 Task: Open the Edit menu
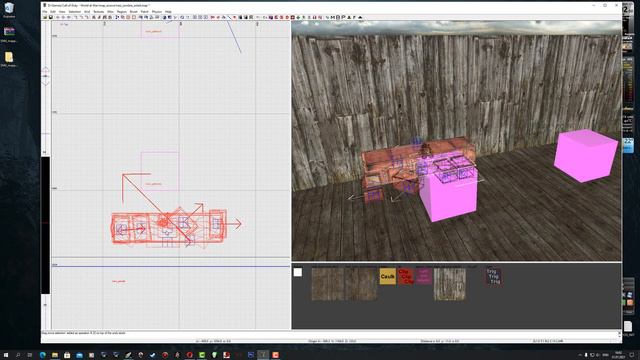point(53,12)
